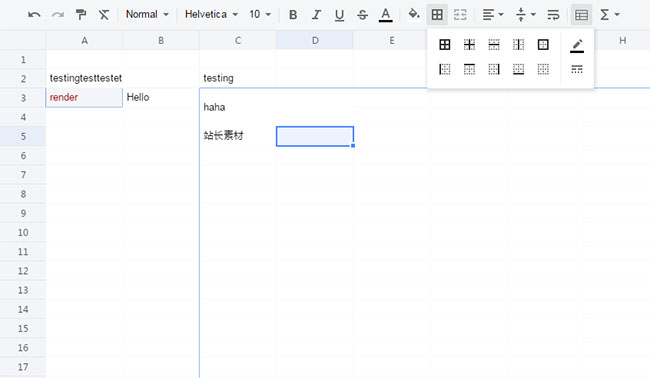Open the Helvetica font dropdown
The image size is (650, 378).
click(211, 15)
